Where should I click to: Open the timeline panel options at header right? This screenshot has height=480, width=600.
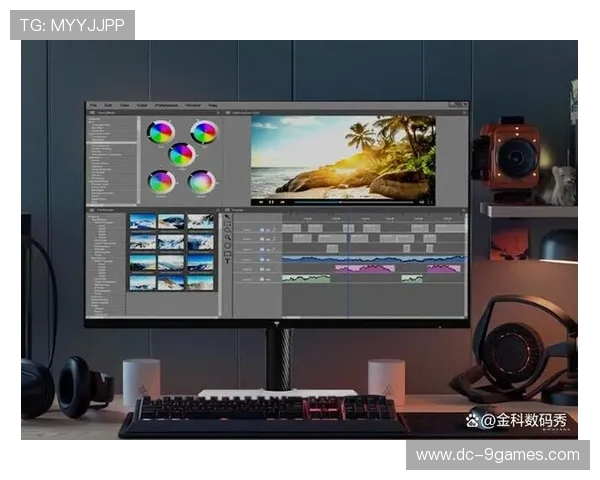tap(463, 212)
